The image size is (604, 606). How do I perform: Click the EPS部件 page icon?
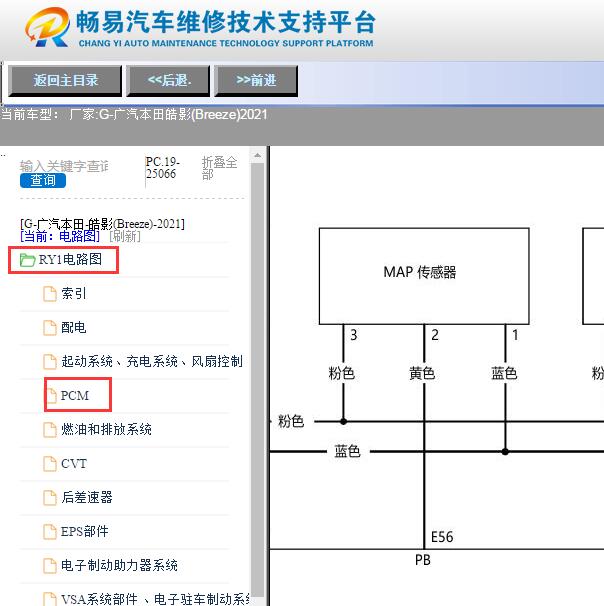point(49,532)
